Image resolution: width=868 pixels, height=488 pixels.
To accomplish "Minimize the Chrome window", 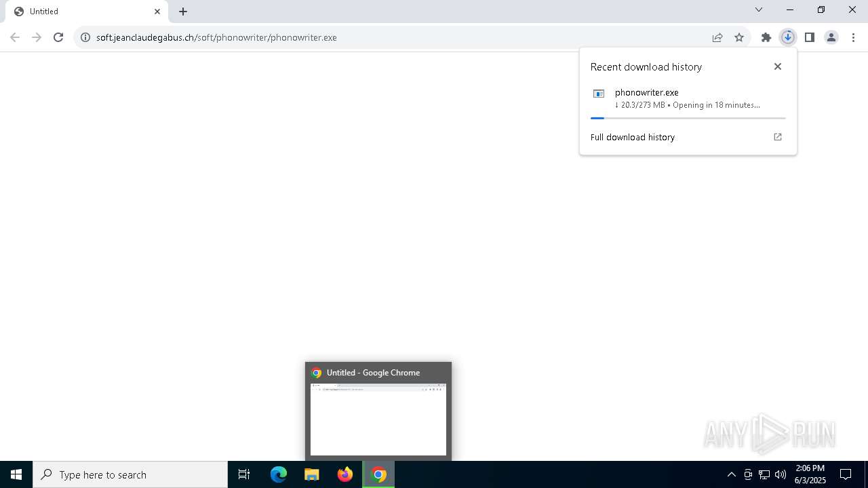I will point(790,9).
